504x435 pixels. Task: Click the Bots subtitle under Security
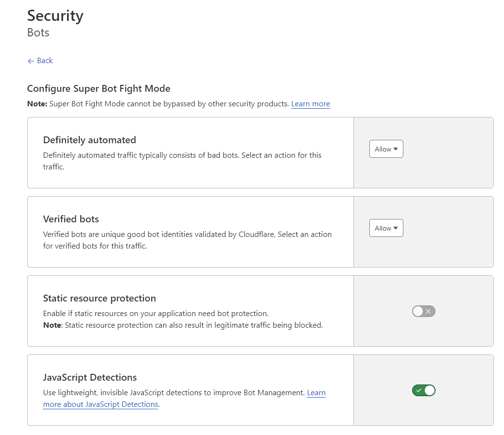[x=38, y=33]
